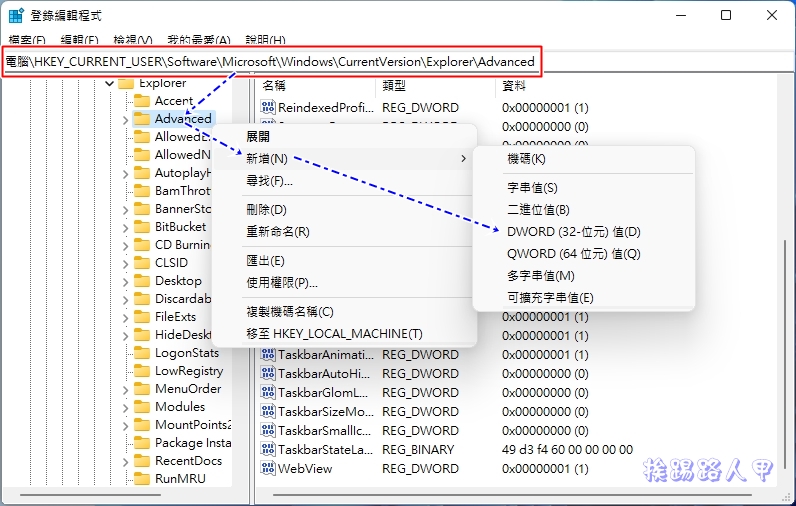
Task: Click the DWORD icon of TaskbarSizeMo... value
Action: point(268,412)
